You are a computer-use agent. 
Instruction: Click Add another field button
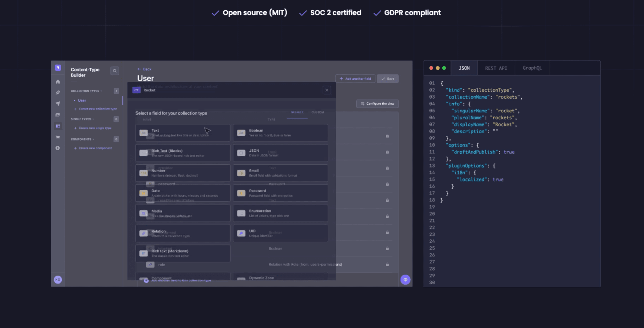click(x=355, y=79)
